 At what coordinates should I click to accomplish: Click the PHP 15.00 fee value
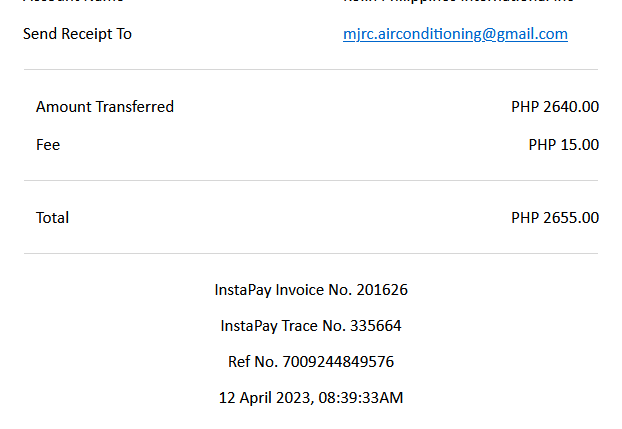tap(563, 145)
